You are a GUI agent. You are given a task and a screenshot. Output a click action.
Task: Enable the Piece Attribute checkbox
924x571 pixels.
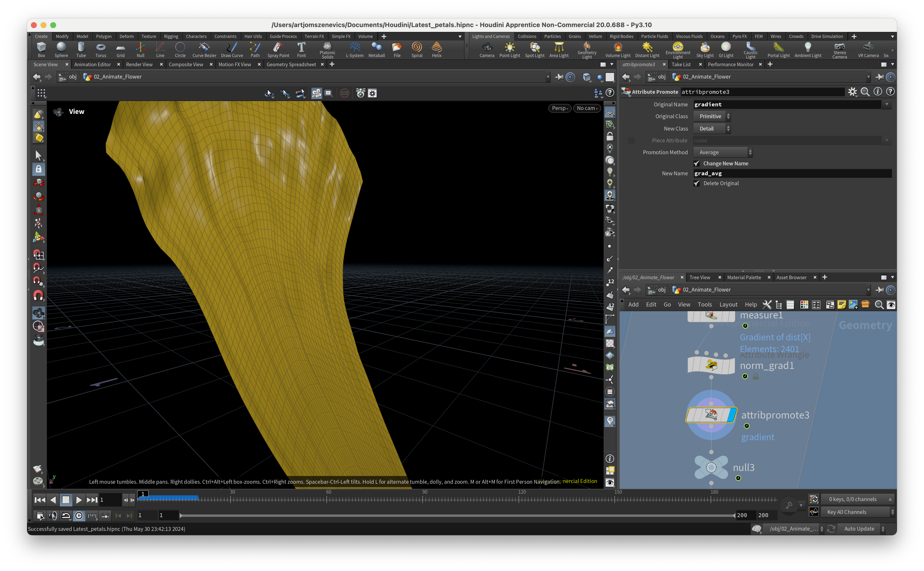tap(631, 140)
